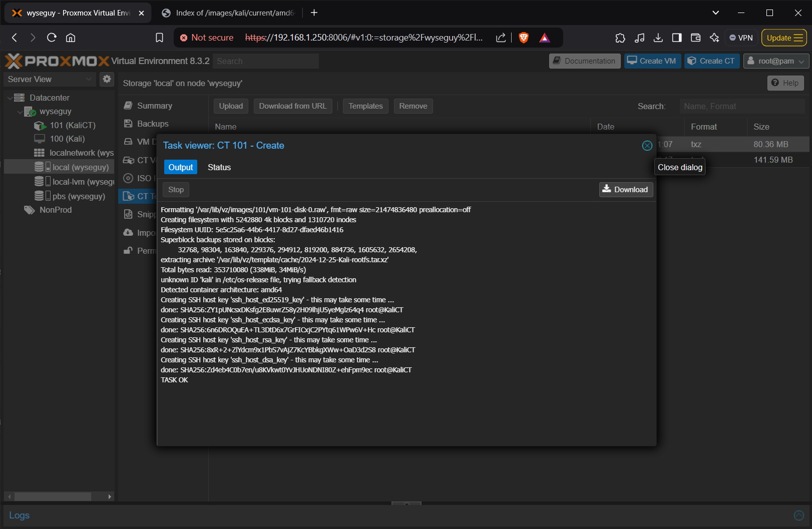Open the Documentation link
Viewport: 812px width, 529px height.
(585, 61)
